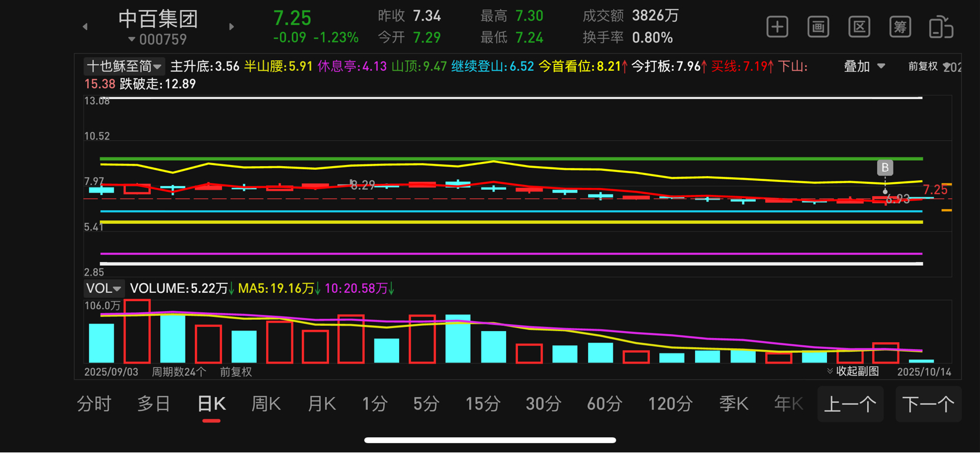Tap the tallest red volume bar
The height and width of the screenshot is (453, 980).
tap(137, 331)
